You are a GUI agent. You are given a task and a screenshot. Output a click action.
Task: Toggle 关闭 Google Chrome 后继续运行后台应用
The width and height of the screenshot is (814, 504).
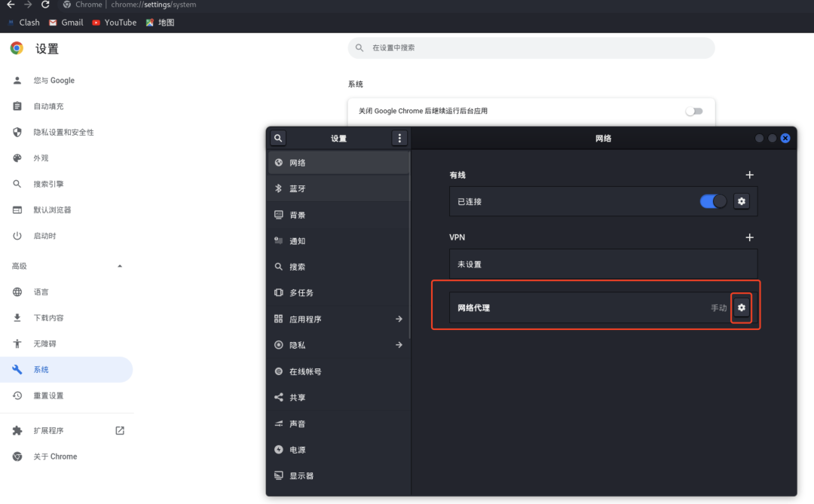[694, 111]
